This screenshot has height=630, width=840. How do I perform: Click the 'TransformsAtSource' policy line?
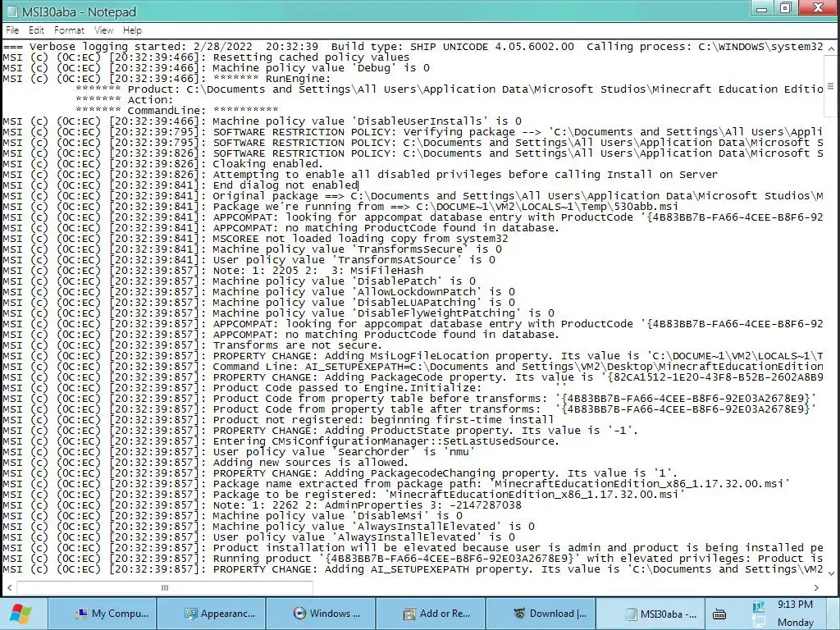[x=249, y=260]
